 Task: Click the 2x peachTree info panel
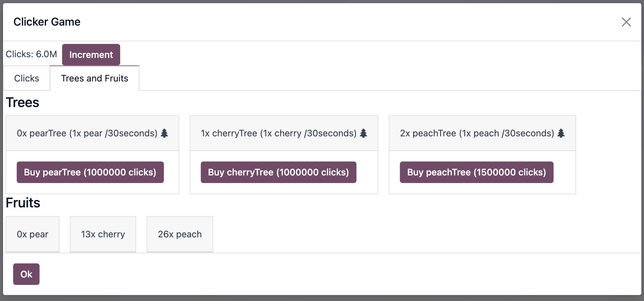point(482,133)
